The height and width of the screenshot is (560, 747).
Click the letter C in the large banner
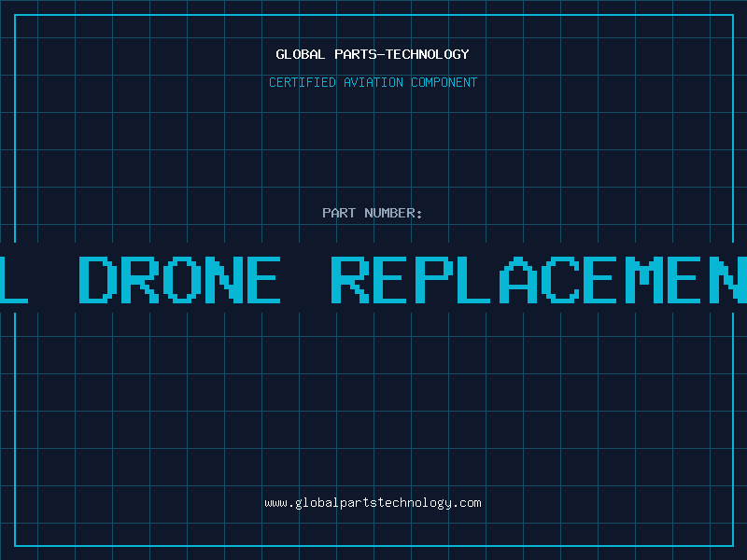coord(560,280)
